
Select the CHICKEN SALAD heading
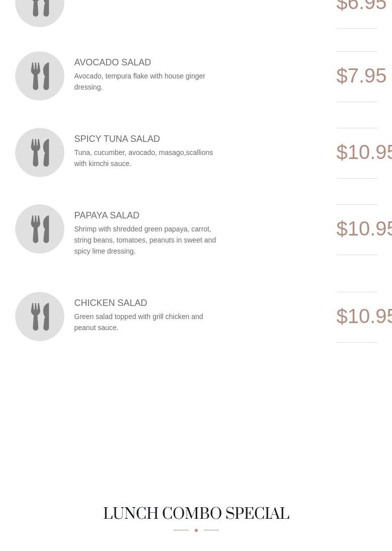point(110,303)
